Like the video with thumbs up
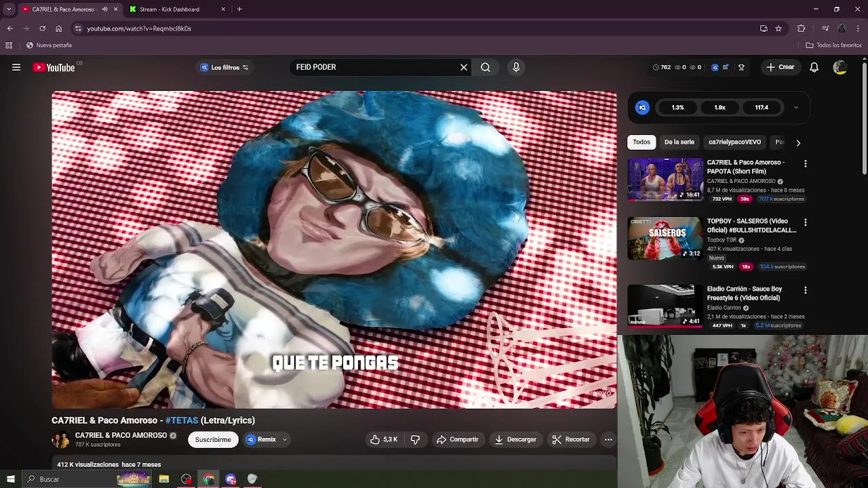This screenshot has width=868, height=488. pyautogui.click(x=384, y=439)
